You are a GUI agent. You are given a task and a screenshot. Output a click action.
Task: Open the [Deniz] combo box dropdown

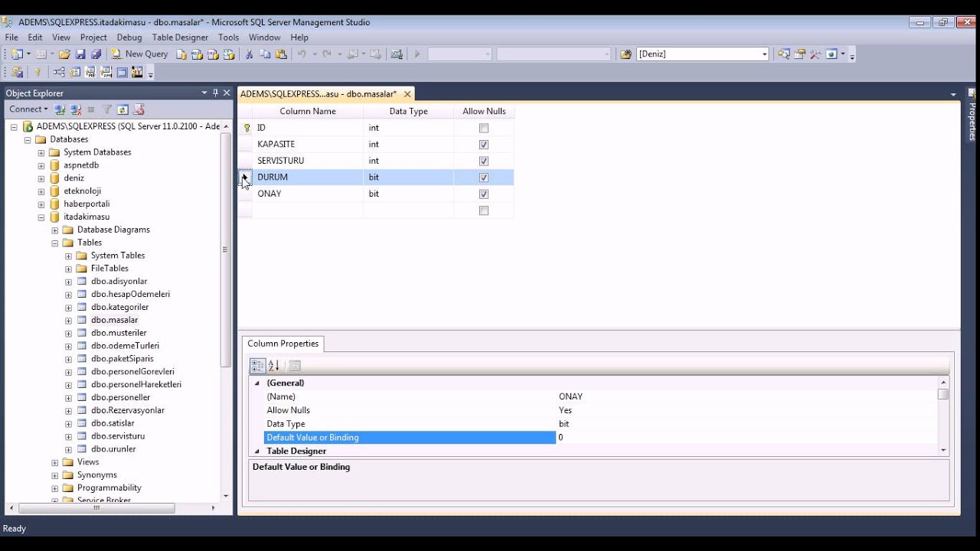[764, 54]
